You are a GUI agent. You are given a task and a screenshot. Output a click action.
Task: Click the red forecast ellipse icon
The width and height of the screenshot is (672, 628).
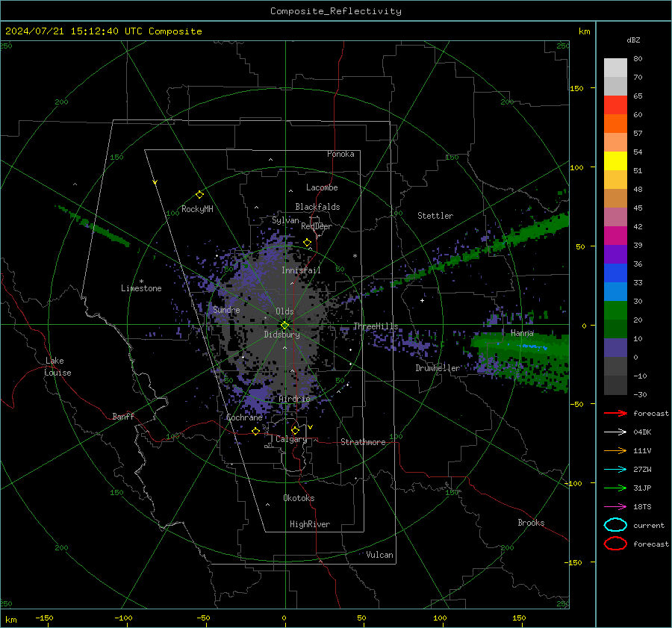[x=615, y=544]
